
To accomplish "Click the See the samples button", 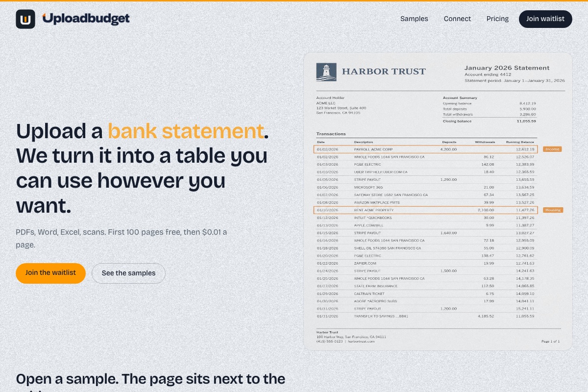I will click(128, 273).
